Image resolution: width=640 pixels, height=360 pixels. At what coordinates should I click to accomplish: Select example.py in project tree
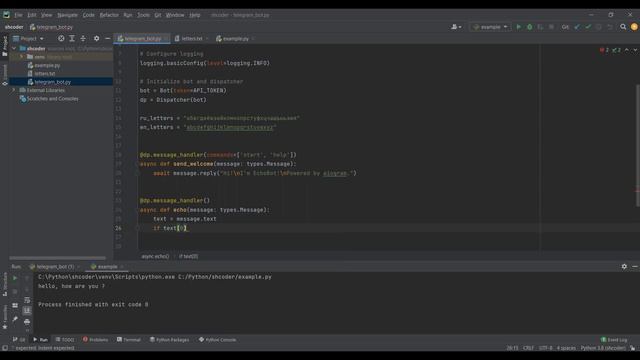pyautogui.click(x=47, y=65)
